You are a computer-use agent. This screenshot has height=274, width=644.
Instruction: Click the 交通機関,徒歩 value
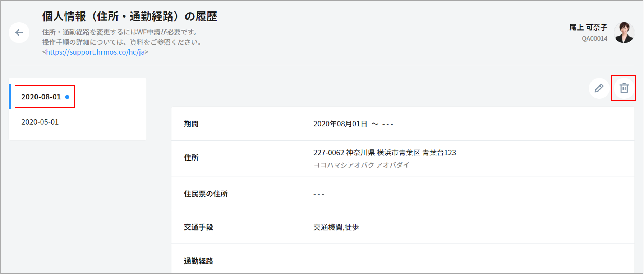pyautogui.click(x=336, y=227)
